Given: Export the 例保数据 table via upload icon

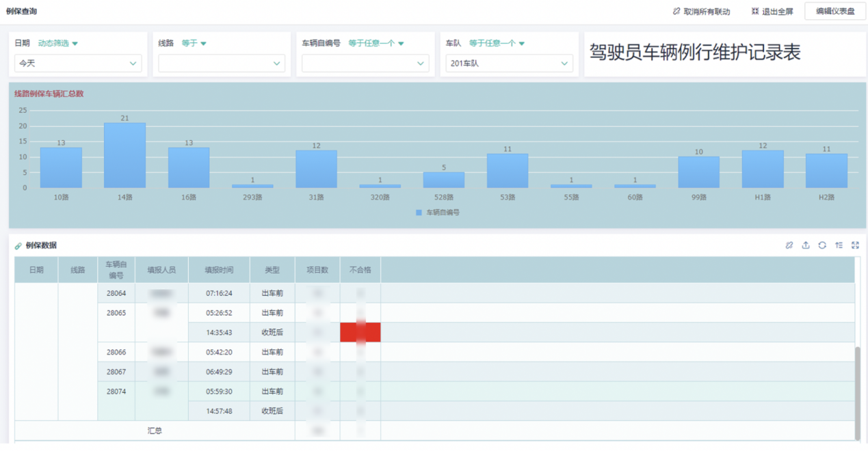Looking at the screenshot, I should [806, 245].
